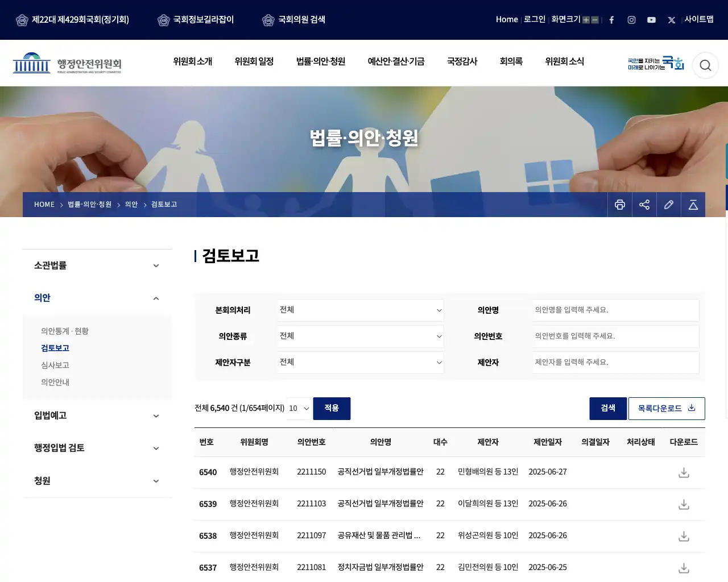Screen dimensions: 728x582
Task: Click the 처리상태 column header
Action: point(641,442)
